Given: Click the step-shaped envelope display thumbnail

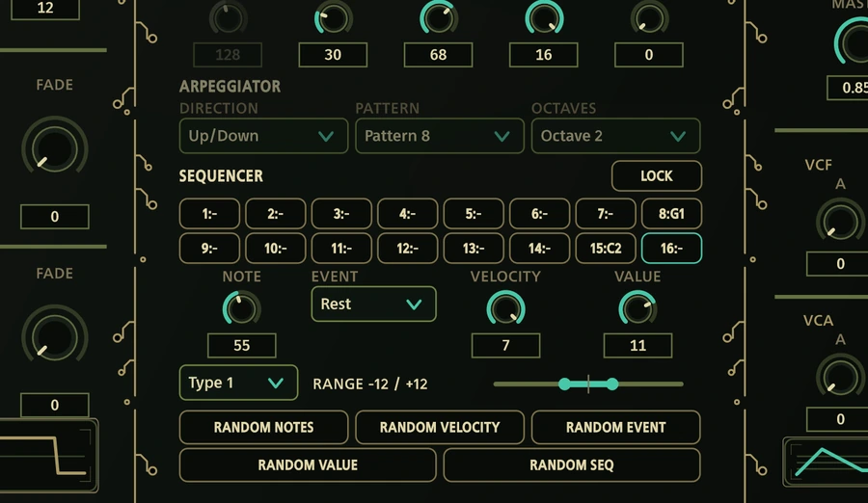Looking at the screenshot, I should pyautogui.click(x=49, y=456).
